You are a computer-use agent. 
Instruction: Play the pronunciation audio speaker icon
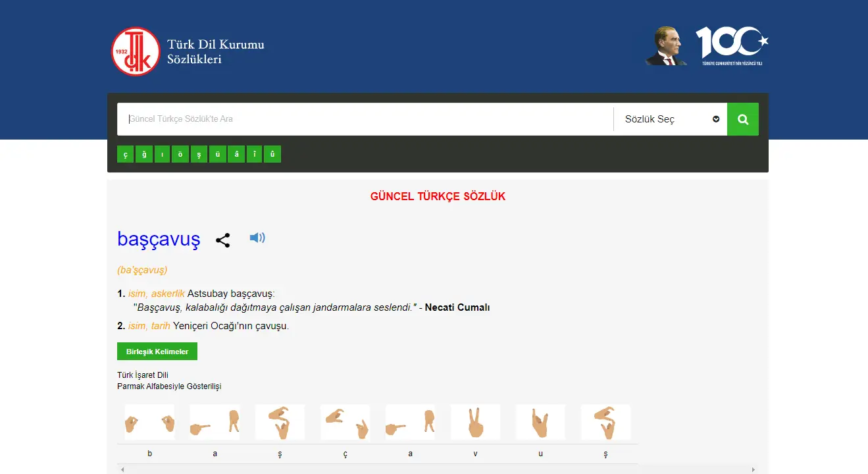click(x=257, y=238)
